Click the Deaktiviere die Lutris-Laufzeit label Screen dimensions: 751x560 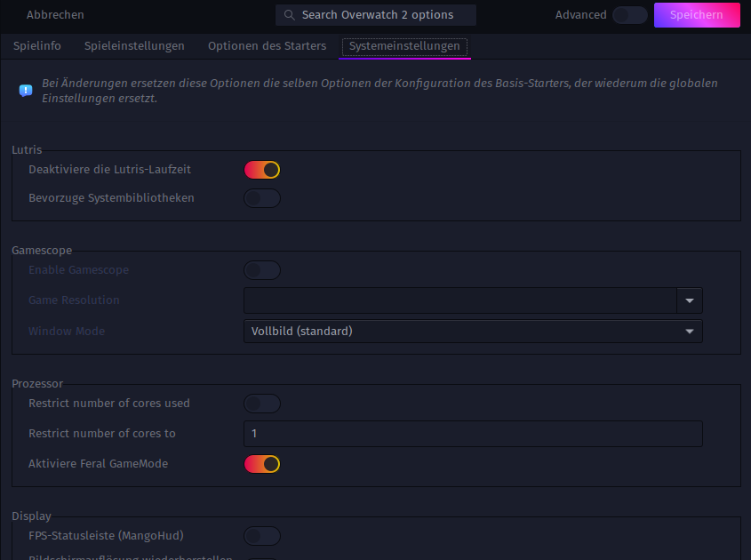point(109,170)
